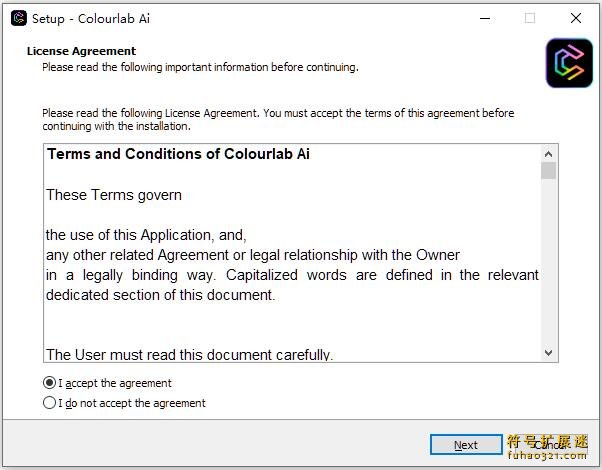Click the 'License Agreement' header text
The height and width of the screenshot is (470, 602).
[81, 51]
